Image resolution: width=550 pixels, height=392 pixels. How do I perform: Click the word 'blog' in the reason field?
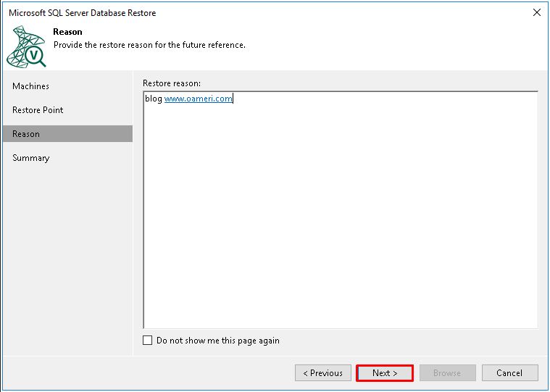point(154,99)
